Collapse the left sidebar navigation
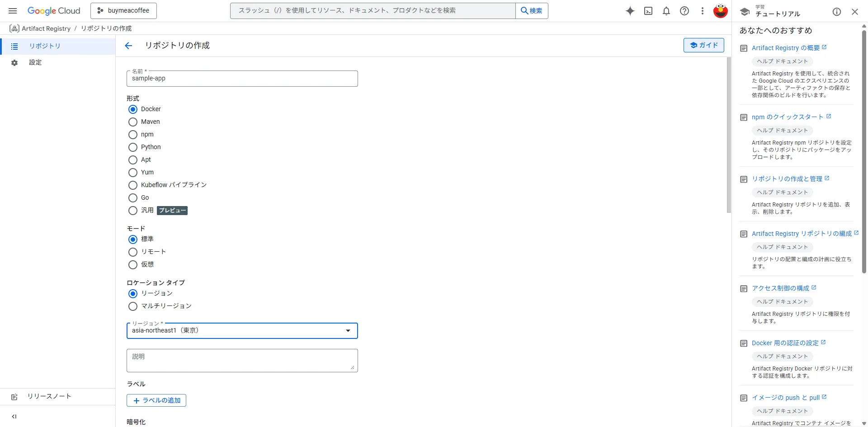868x427 pixels. click(x=14, y=417)
